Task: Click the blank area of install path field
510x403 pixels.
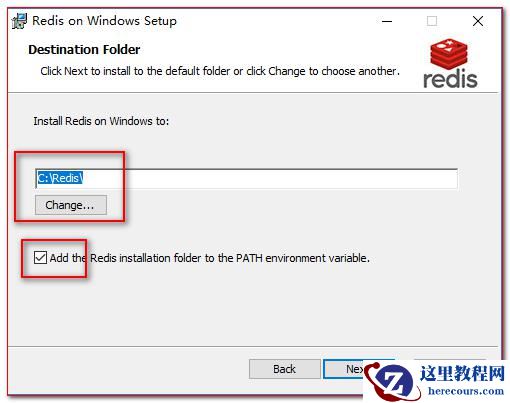Action: [x=269, y=178]
